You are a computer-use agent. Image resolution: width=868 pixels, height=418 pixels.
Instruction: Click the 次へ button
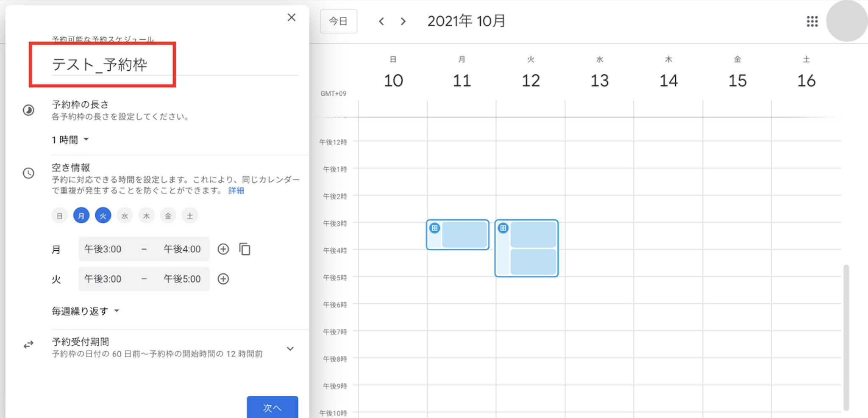point(272,407)
